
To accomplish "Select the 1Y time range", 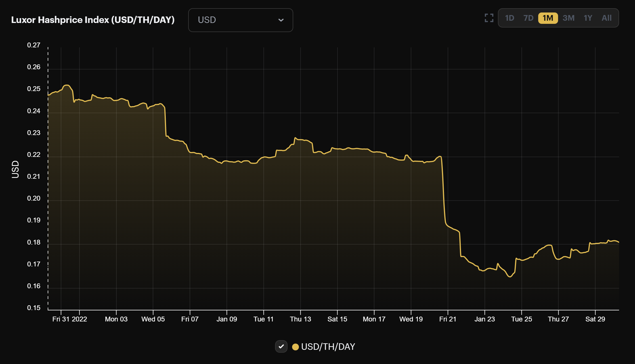I will pos(588,18).
